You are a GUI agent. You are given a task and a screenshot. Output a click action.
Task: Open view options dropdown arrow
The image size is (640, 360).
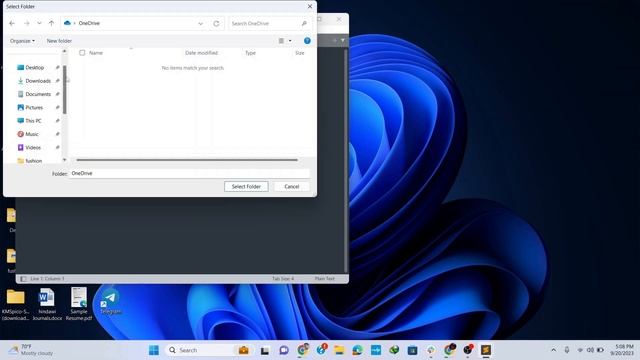[290, 41]
